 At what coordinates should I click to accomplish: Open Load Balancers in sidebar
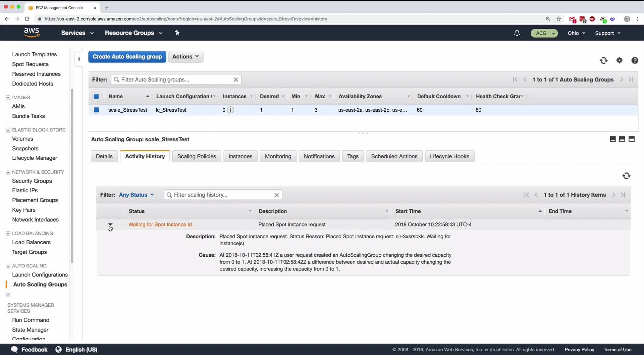pyautogui.click(x=31, y=242)
